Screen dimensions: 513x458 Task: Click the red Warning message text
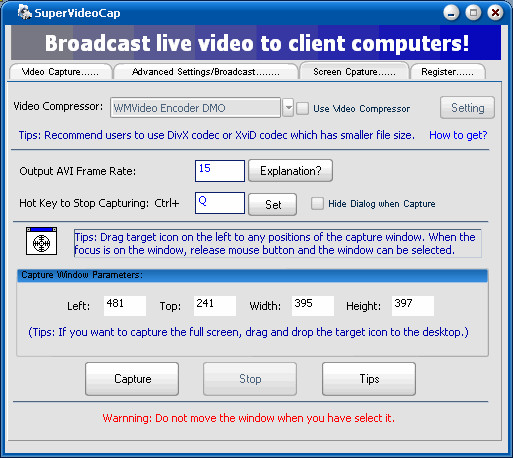249,418
